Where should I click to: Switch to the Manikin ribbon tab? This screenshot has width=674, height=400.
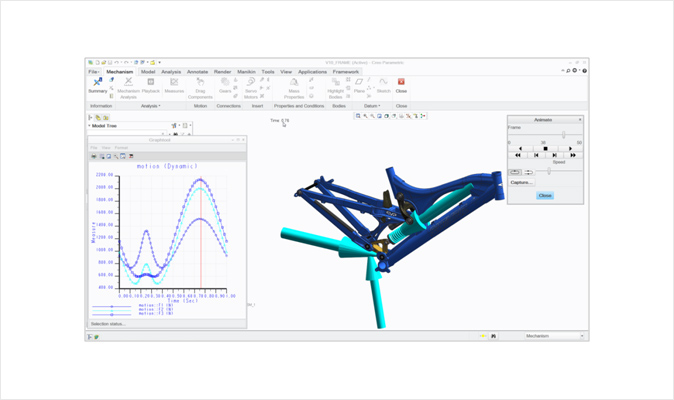tap(246, 72)
